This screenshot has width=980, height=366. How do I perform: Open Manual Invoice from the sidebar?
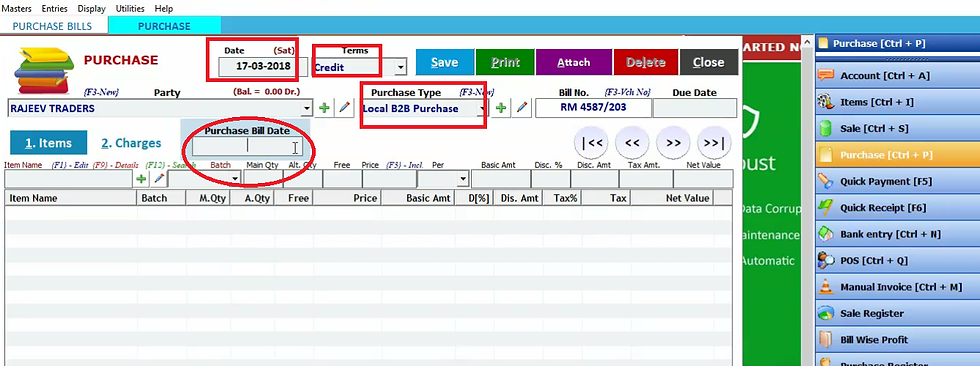[x=898, y=287]
